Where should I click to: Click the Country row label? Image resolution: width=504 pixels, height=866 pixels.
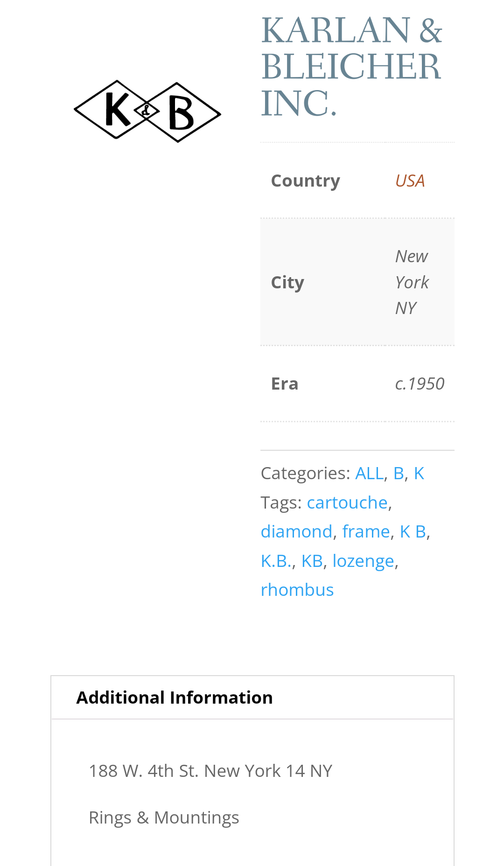tap(305, 181)
